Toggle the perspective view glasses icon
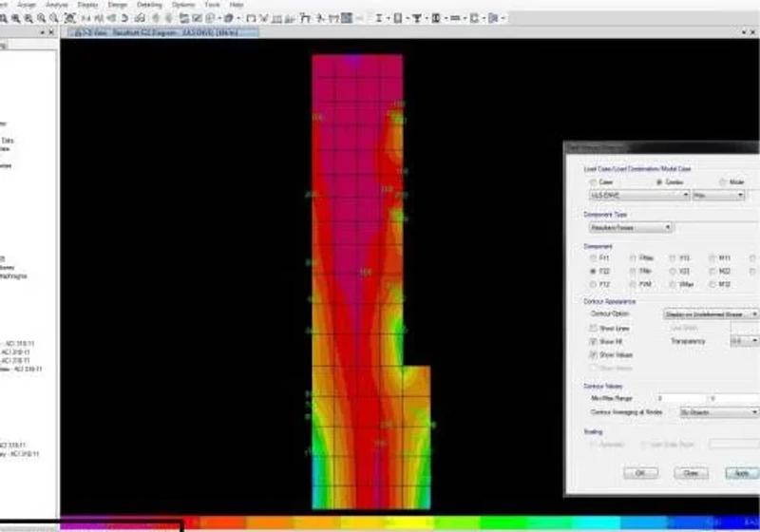Image resolution: width=760 pixels, height=532 pixels. point(140,18)
